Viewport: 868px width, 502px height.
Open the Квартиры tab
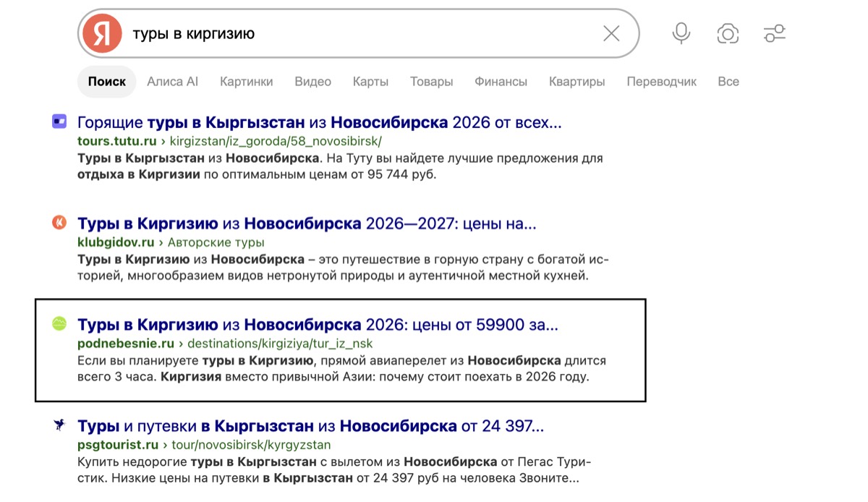tap(576, 82)
